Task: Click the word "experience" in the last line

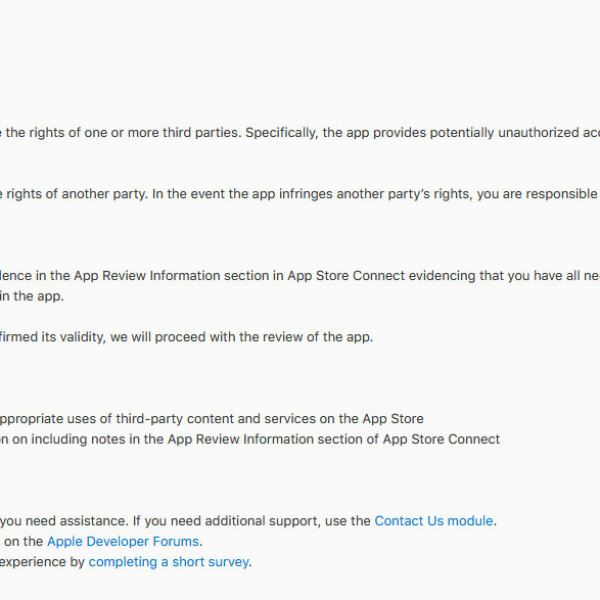Action: [41, 562]
